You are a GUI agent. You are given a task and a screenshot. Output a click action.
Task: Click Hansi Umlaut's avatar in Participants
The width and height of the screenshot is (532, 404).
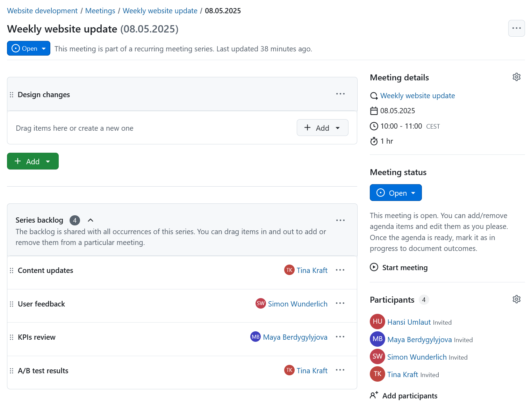click(x=377, y=322)
